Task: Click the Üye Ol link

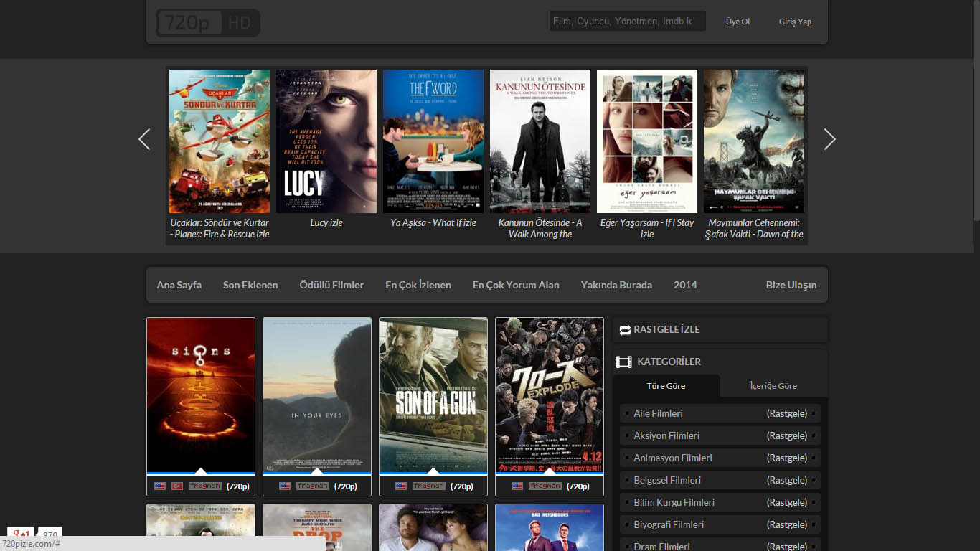Action: tap(738, 22)
